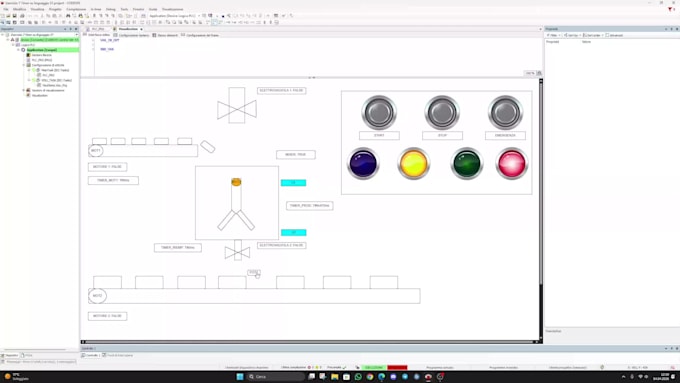Click the lower cyan level sensor box

coord(293,232)
